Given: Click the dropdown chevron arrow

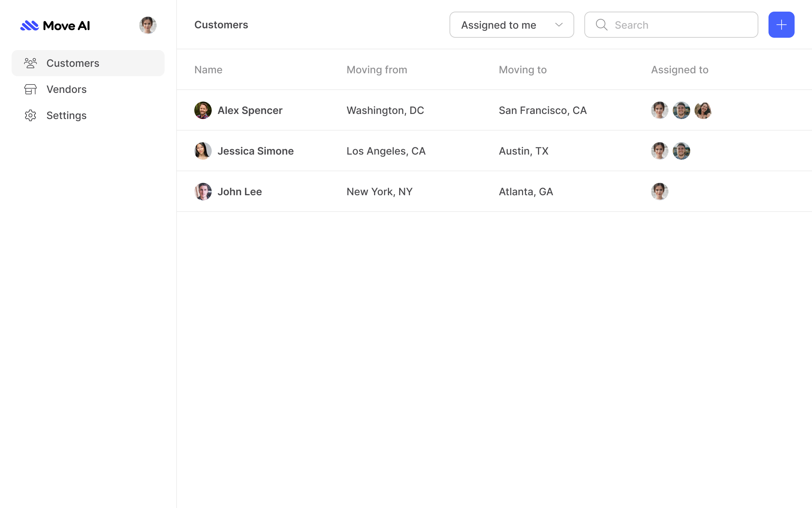Looking at the screenshot, I should pyautogui.click(x=559, y=25).
